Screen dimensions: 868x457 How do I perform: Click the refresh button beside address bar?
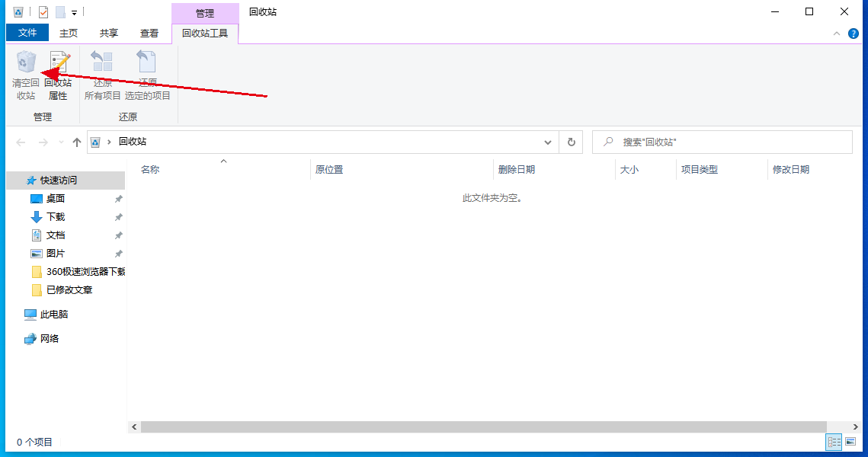(x=571, y=142)
